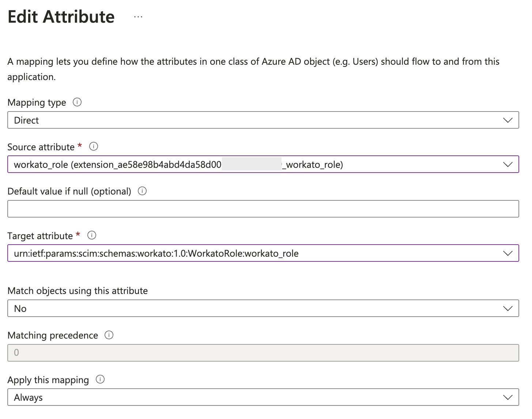Click the info icon next to Mapping type
Viewport: 532px width, 419px height.
(x=77, y=102)
